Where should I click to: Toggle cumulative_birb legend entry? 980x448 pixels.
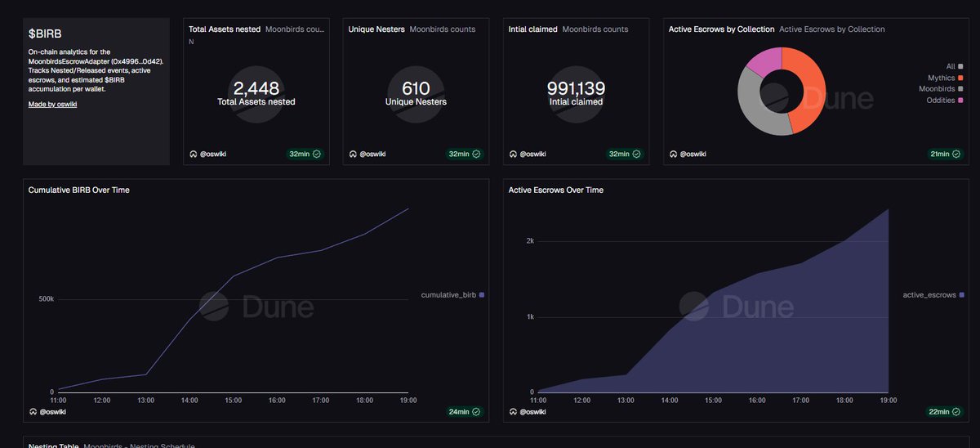[452, 294]
